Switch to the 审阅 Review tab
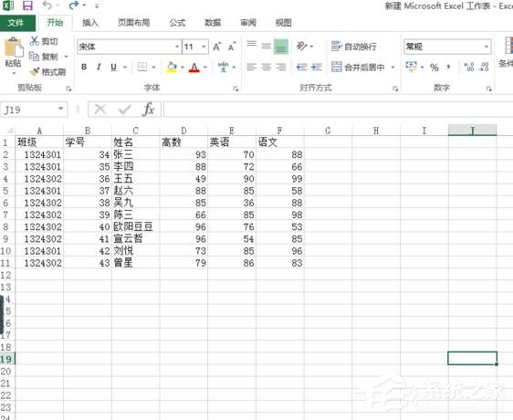This screenshot has width=513, height=420. [x=248, y=23]
